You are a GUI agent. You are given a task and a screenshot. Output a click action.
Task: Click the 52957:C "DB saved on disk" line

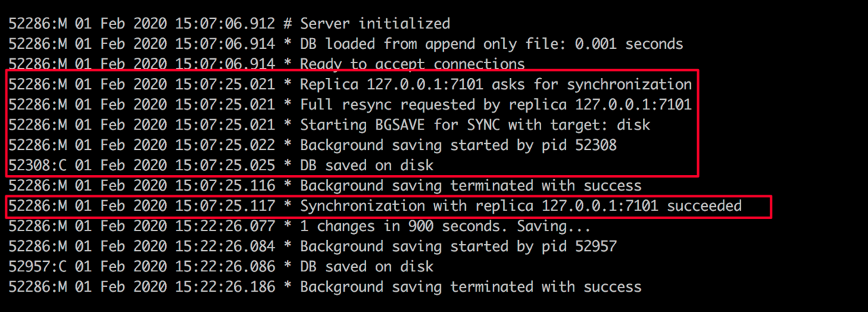point(221,267)
